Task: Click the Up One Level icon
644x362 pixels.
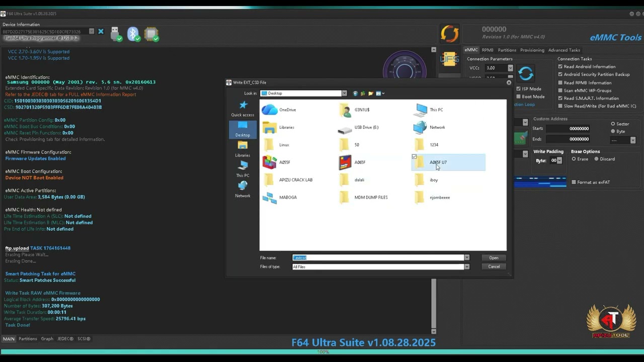Action: [363, 93]
